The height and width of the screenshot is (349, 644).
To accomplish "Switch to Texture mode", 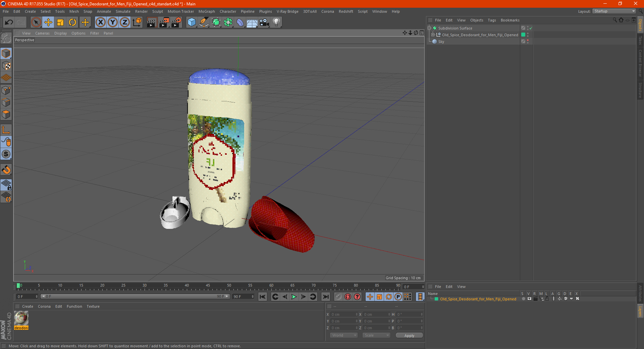I will (x=6, y=65).
